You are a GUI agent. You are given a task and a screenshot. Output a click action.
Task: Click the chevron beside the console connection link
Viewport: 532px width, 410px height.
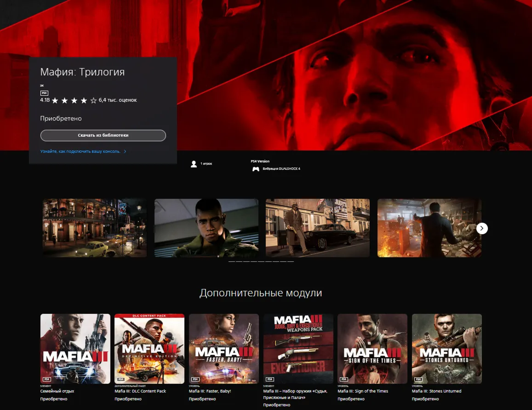coord(125,151)
